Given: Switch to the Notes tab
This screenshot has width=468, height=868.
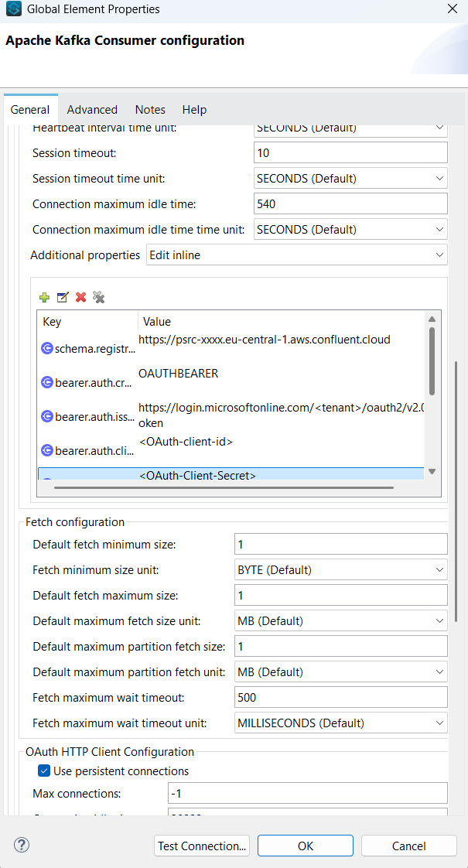Looking at the screenshot, I should pos(150,110).
